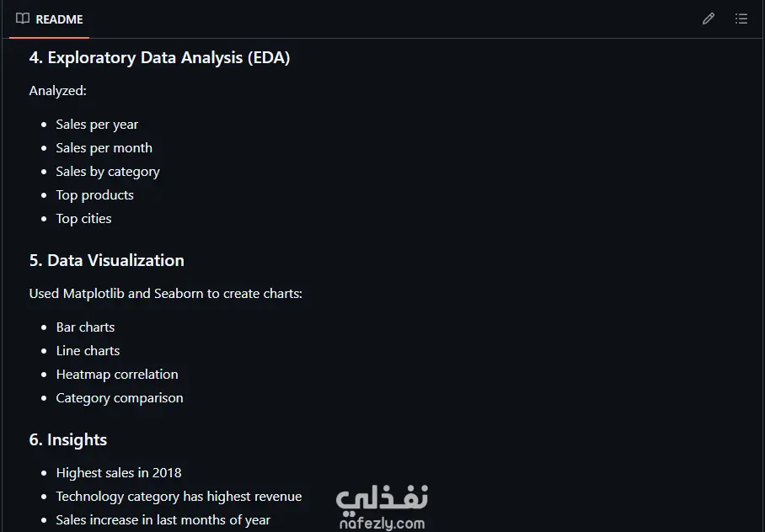Click 'Sales by category' list entry

(108, 172)
